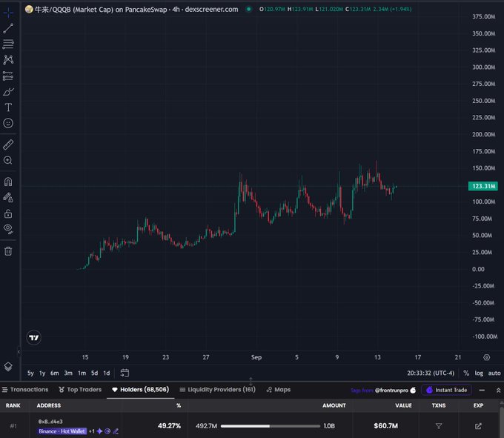Sort holders by % column header
The image size is (504, 438).
(x=179, y=405)
